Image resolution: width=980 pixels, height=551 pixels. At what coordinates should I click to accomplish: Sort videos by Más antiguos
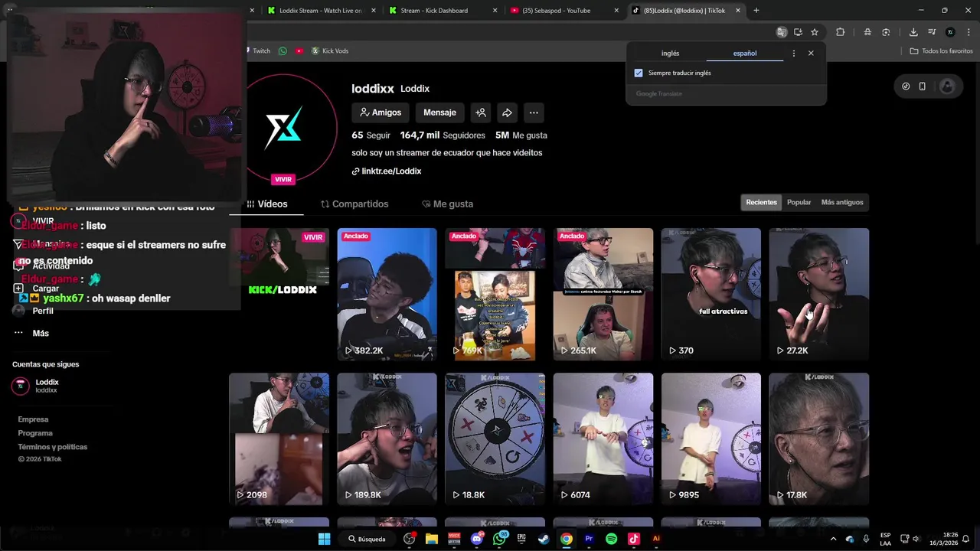[x=842, y=203]
